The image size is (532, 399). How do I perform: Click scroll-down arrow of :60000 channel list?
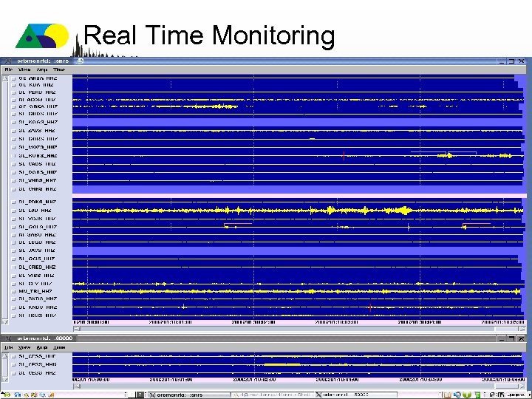pos(5,379)
